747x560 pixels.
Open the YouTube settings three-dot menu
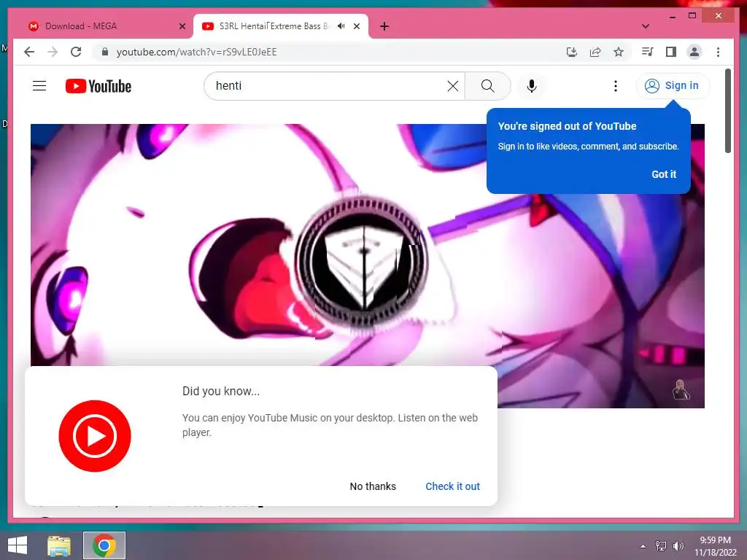click(x=616, y=86)
